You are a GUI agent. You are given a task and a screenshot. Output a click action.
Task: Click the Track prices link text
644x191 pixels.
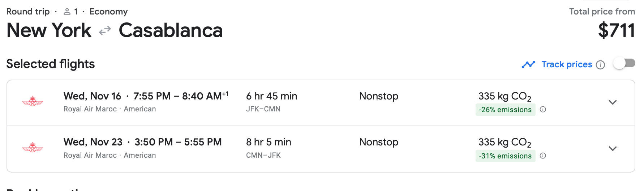coord(567,64)
